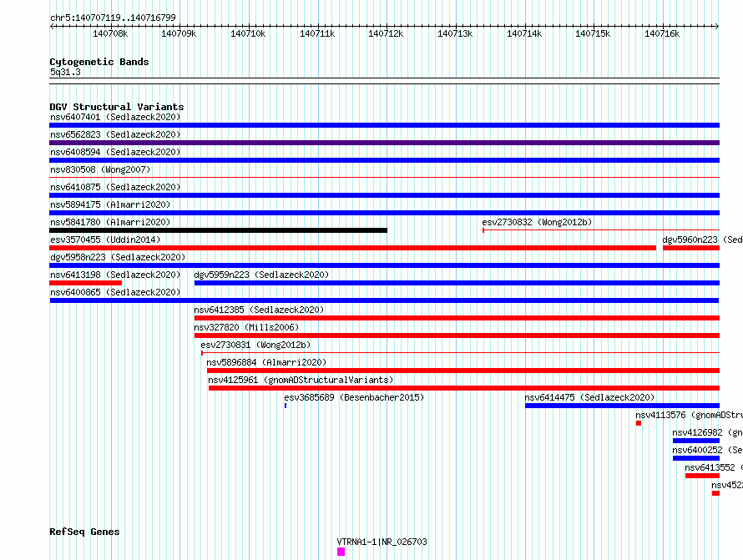Click the nsv6407401 (Sedlazeck2020) variant label
Screen dimensions: 743x560
click(115, 117)
